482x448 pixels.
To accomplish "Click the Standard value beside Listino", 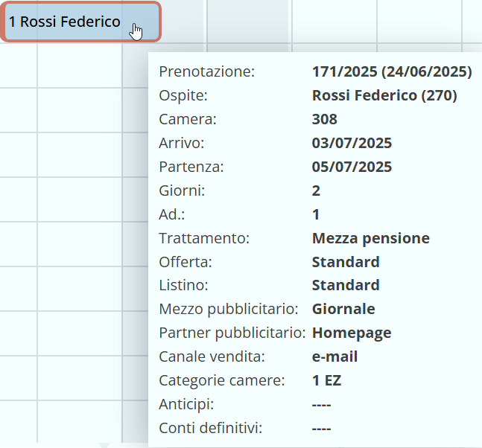I will pyautogui.click(x=346, y=285).
